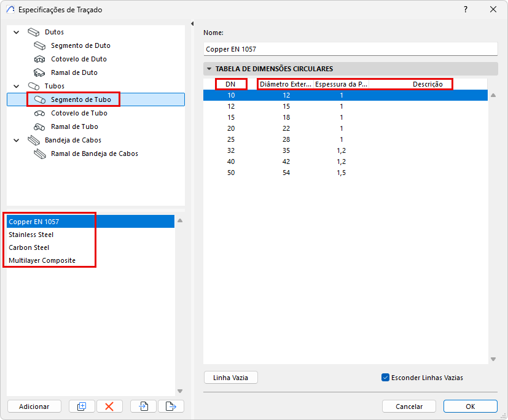The image size is (508, 420).
Task: Click the Segmento de Tubo icon
Action: (x=40, y=99)
